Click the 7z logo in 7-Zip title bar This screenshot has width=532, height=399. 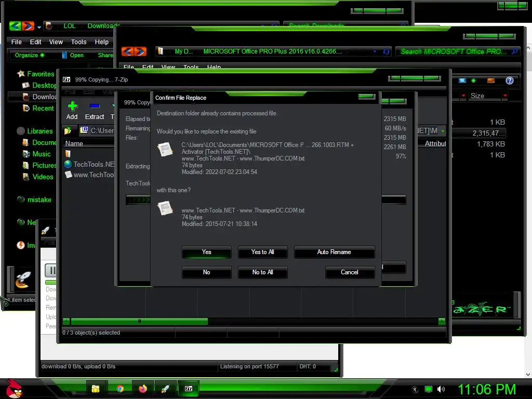pos(66,79)
